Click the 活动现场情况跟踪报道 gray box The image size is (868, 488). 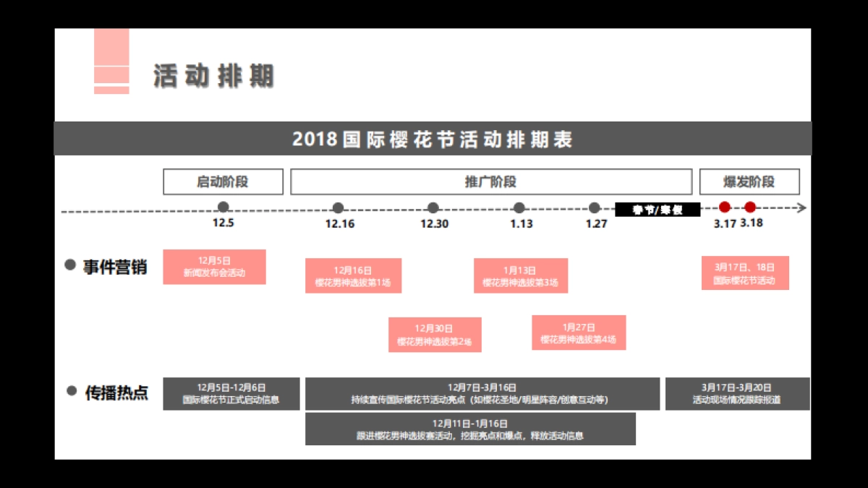pos(737,393)
